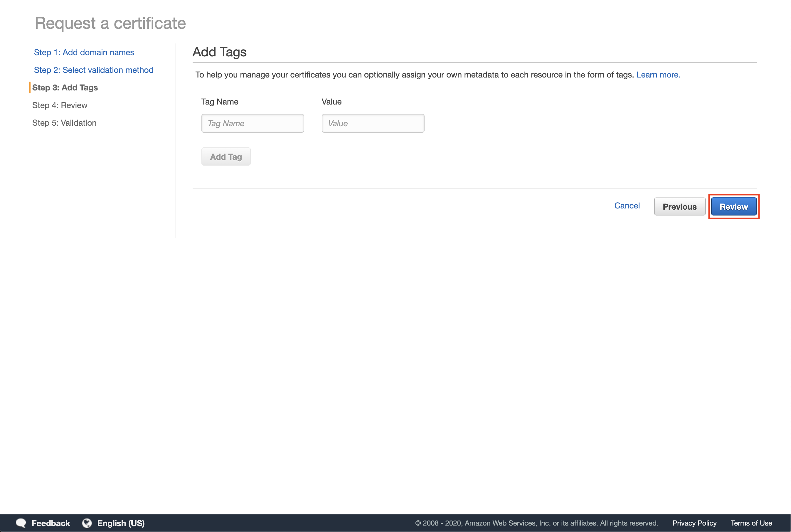Click the Cancel link

pyautogui.click(x=627, y=206)
